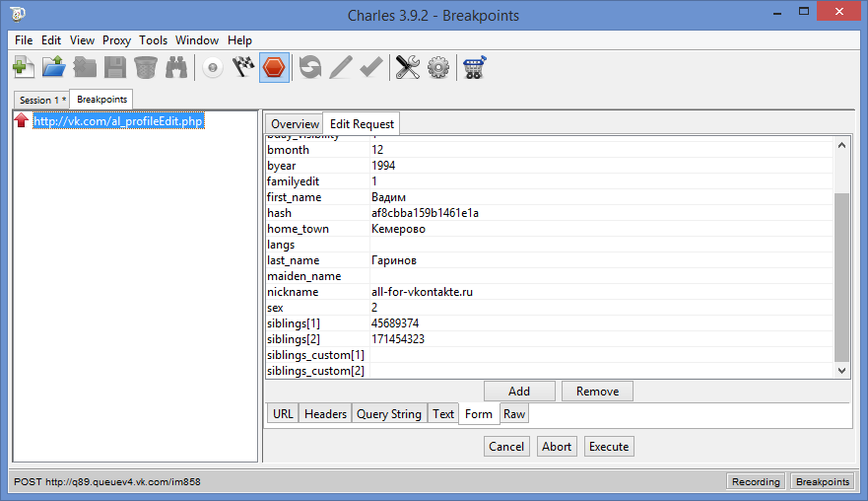868x501 pixels.
Task: Click the Remove button
Action: 597,392
